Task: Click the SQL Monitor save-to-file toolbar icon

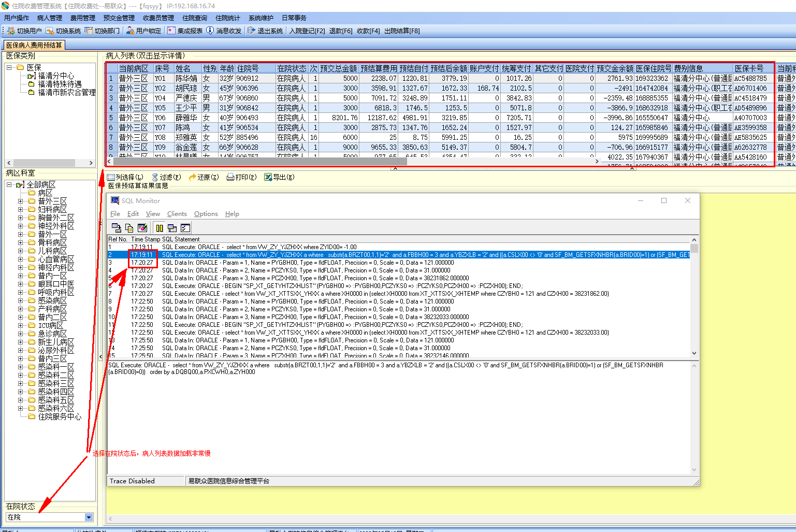Action: (117, 228)
